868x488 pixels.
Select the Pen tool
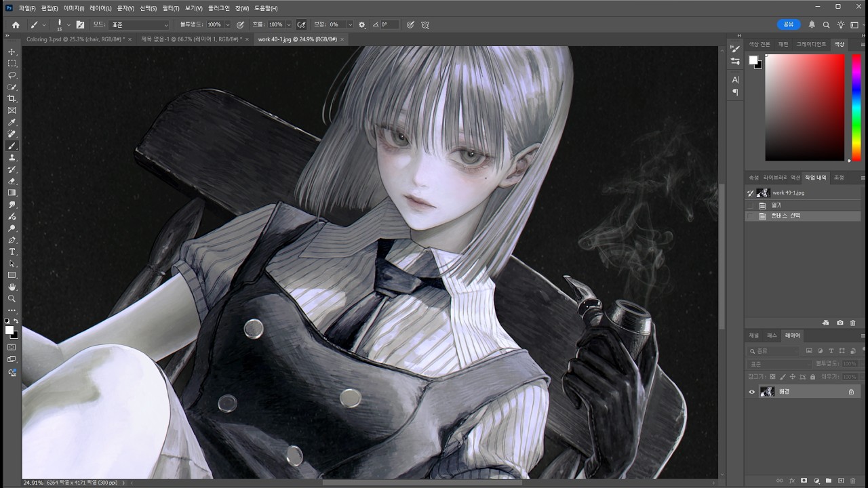click(x=12, y=240)
